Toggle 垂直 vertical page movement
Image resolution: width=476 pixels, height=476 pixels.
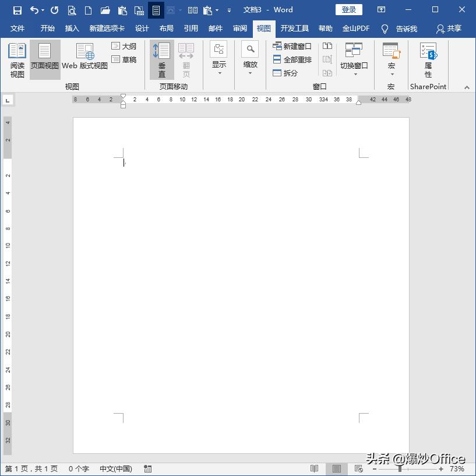point(162,60)
